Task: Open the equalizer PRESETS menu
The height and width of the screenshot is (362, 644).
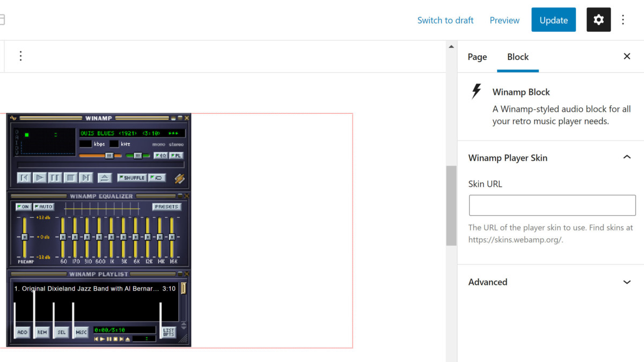Action: click(166, 206)
